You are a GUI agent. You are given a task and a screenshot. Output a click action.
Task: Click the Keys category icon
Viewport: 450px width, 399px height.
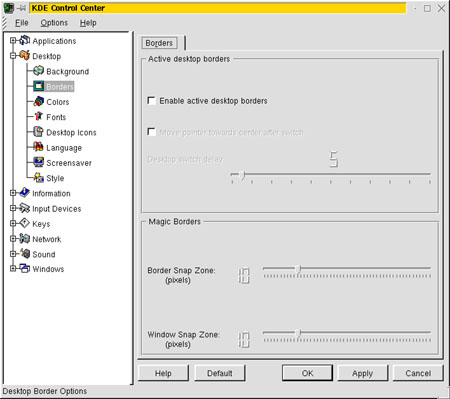pos(24,223)
